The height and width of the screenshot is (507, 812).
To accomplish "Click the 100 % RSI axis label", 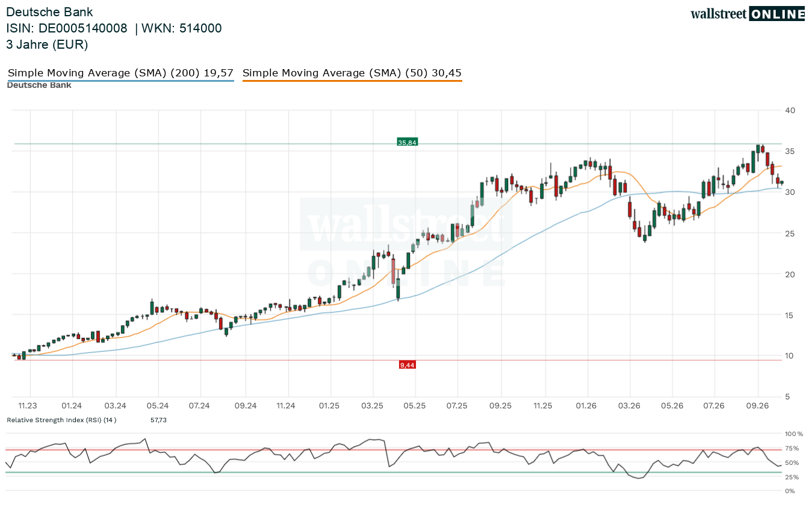I will [794, 434].
